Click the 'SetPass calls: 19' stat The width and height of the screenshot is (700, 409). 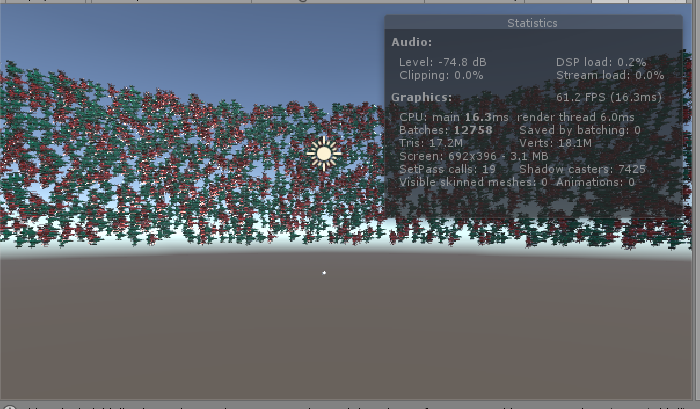(x=447, y=169)
